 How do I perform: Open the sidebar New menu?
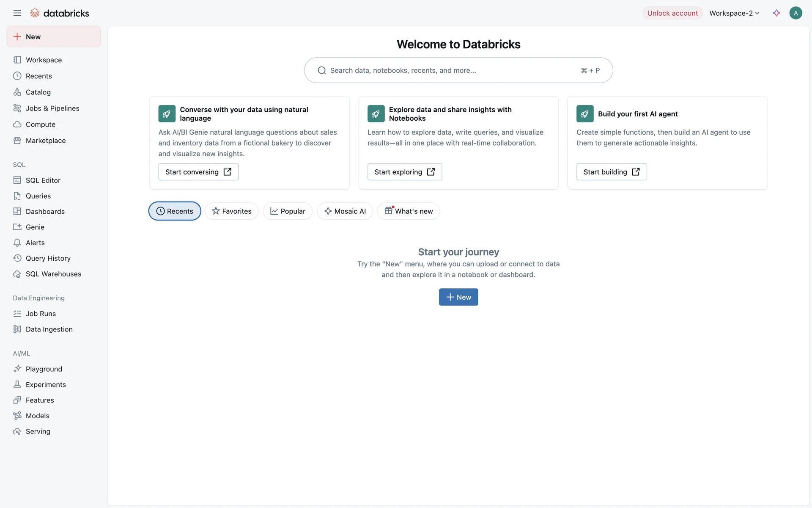54,37
